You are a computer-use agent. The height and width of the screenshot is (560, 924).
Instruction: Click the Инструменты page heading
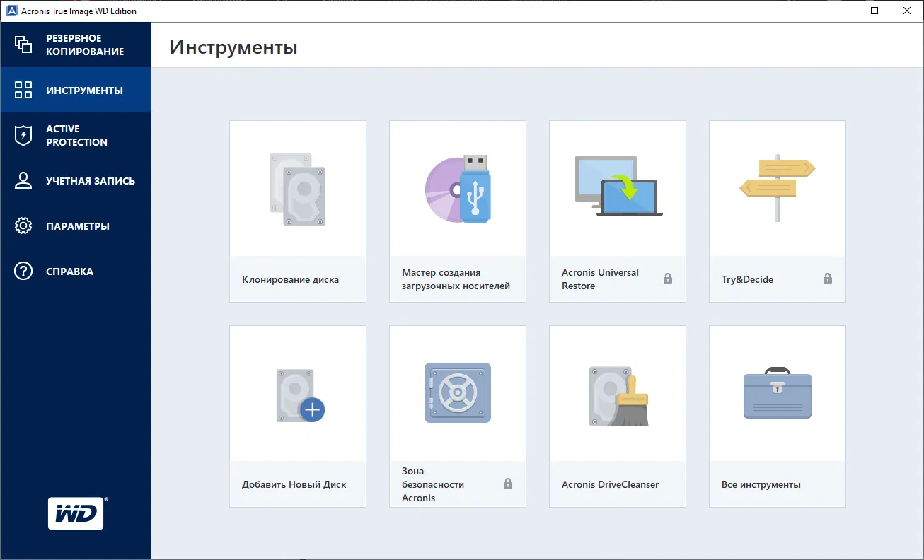pos(233,47)
